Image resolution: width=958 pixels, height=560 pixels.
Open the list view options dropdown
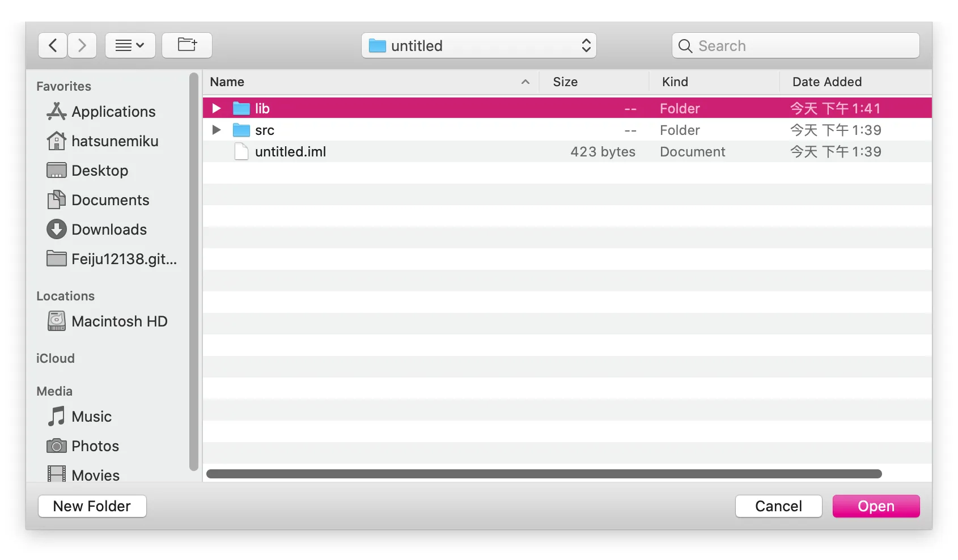(130, 45)
